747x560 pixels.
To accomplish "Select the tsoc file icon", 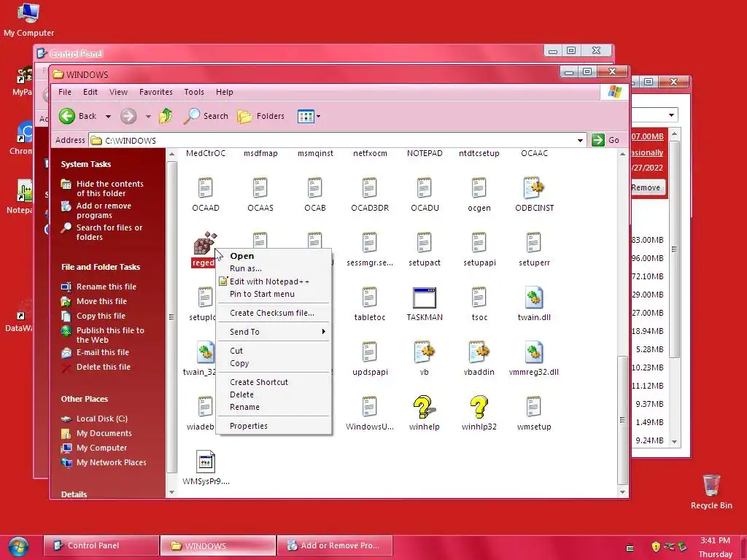I will [x=479, y=297].
